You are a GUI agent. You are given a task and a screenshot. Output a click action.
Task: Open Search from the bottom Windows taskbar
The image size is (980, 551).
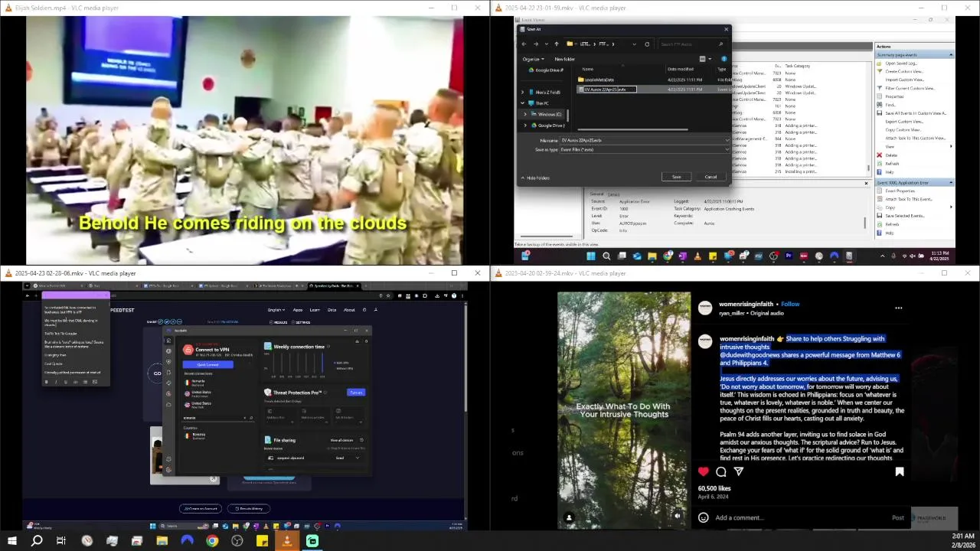pyautogui.click(x=37, y=541)
